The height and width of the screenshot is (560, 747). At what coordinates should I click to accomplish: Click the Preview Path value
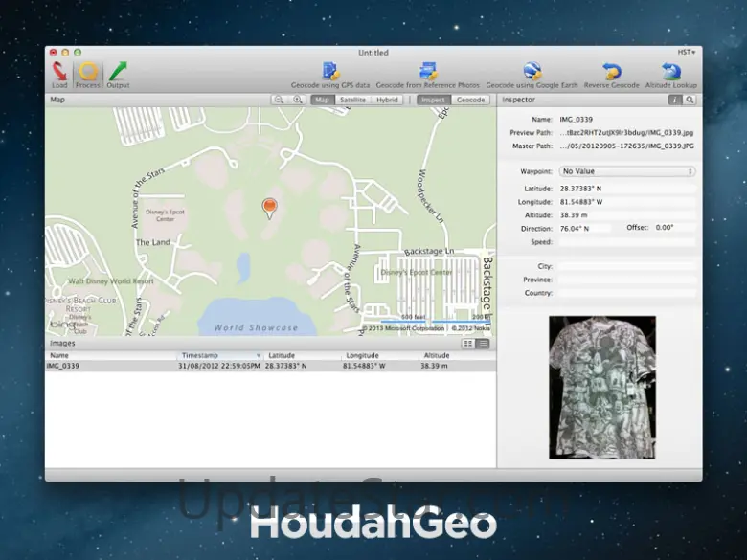pyautogui.click(x=627, y=133)
